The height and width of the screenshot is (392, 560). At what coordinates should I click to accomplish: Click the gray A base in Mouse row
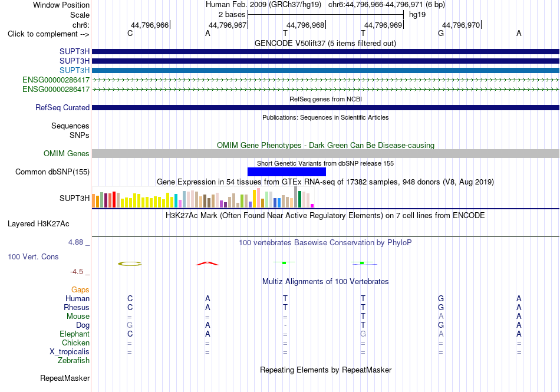(x=441, y=317)
